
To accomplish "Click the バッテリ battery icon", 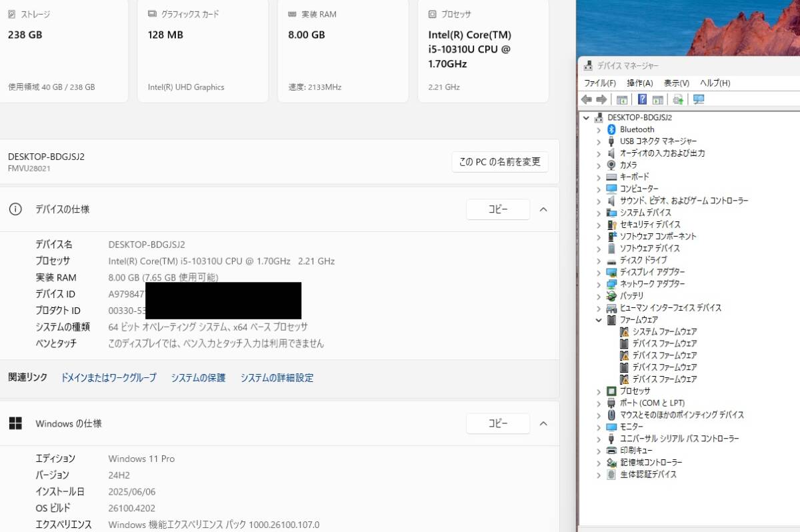I will (611, 295).
